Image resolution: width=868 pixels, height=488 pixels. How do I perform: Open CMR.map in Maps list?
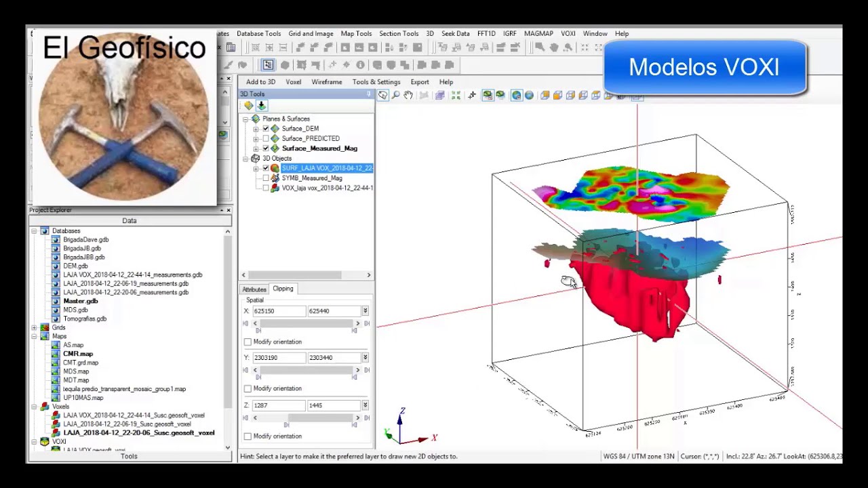[78, 354]
